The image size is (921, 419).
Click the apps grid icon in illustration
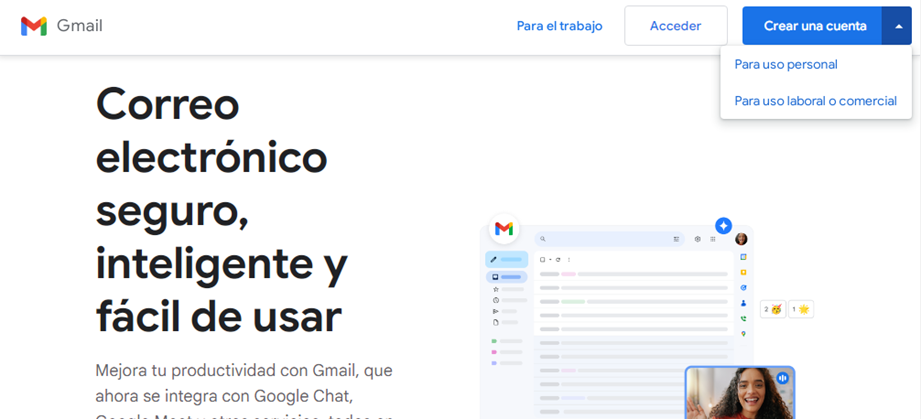(713, 239)
